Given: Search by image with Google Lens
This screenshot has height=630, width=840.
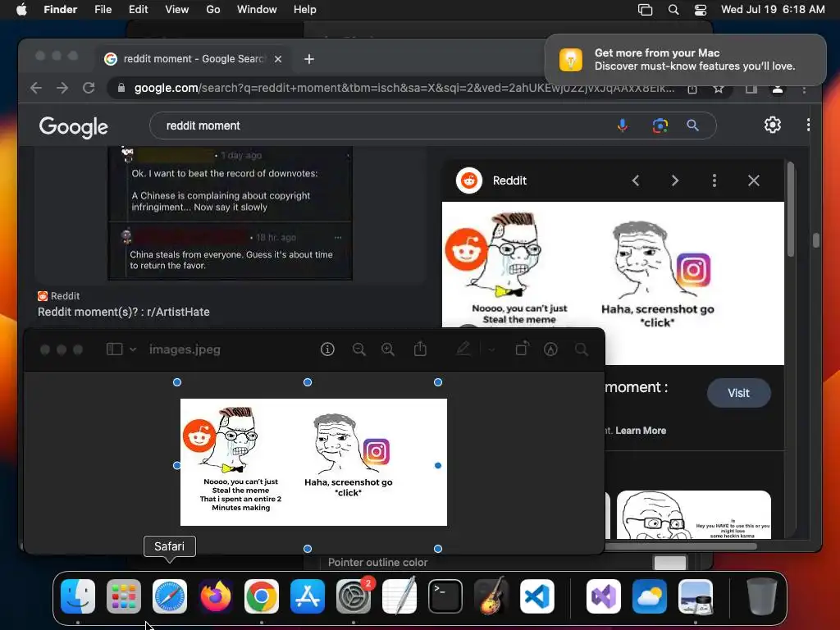Looking at the screenshot, I should (660, 126).
